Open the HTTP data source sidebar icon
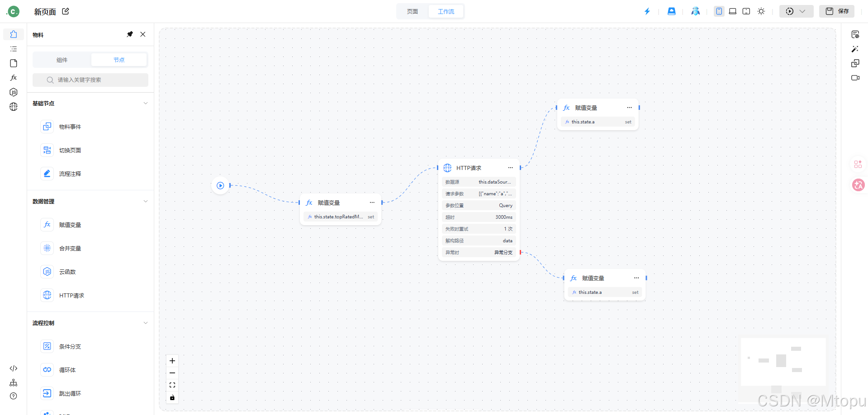 click(x=14, y=107)
